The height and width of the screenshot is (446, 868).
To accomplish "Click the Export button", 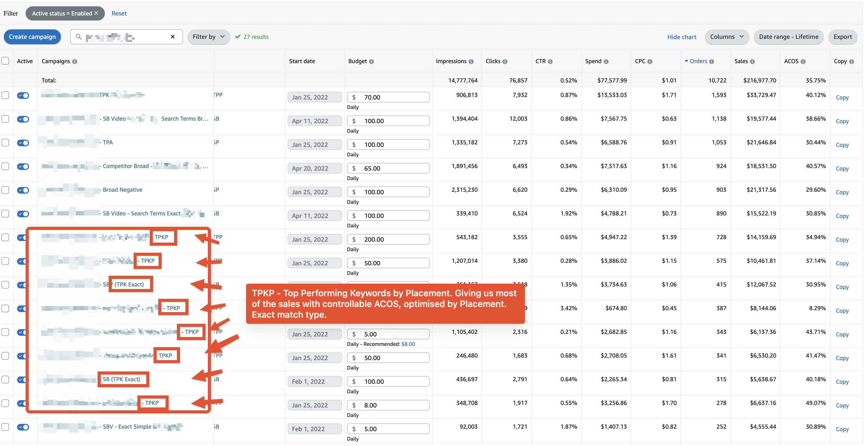I will tap(844, 37).
